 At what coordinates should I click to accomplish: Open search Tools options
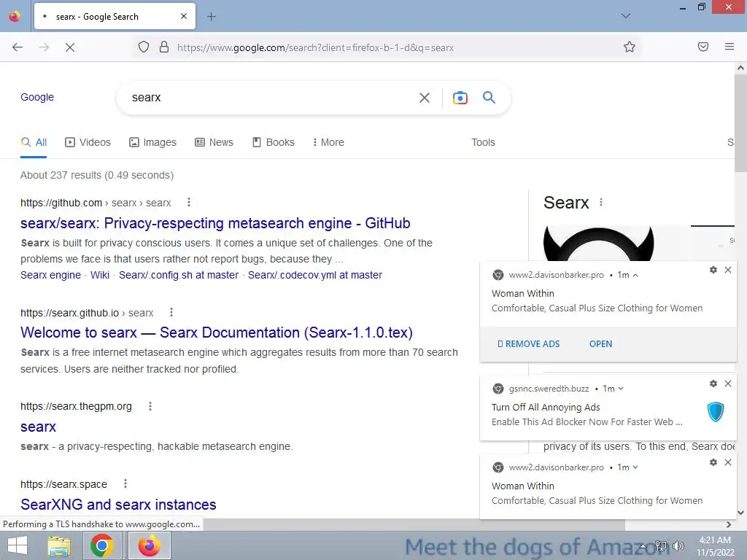pos(483,142)
